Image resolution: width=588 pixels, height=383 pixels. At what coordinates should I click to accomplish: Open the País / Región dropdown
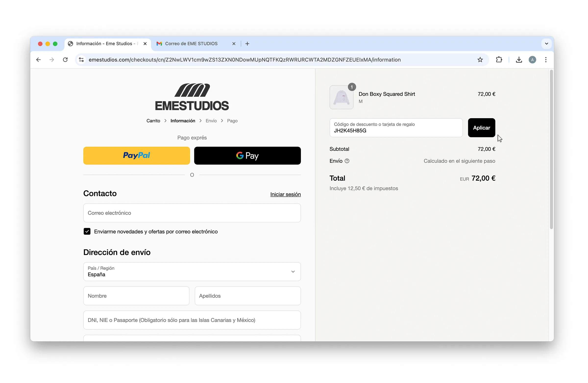point(192,271)
